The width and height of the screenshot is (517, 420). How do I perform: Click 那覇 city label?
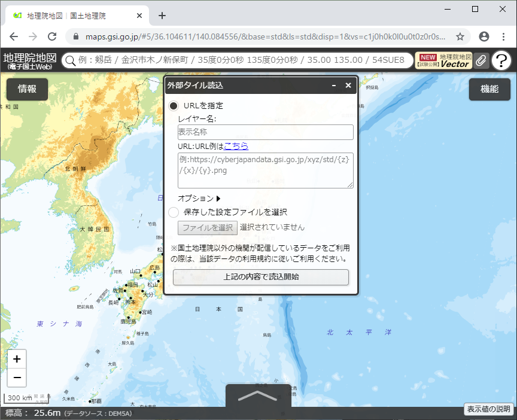coord(96,401)
